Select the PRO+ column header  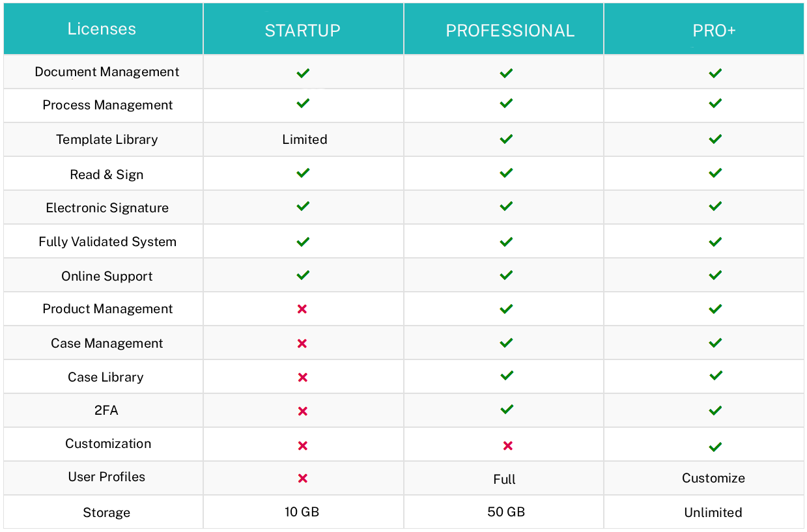714,31
